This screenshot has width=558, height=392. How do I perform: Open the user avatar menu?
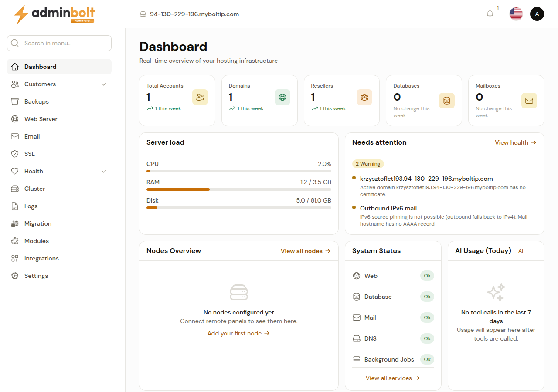click(x=537, y=14)
